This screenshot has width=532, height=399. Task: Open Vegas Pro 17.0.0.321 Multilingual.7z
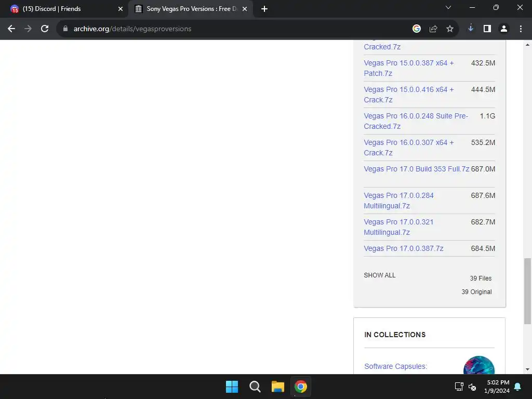(x=398, y=227)
